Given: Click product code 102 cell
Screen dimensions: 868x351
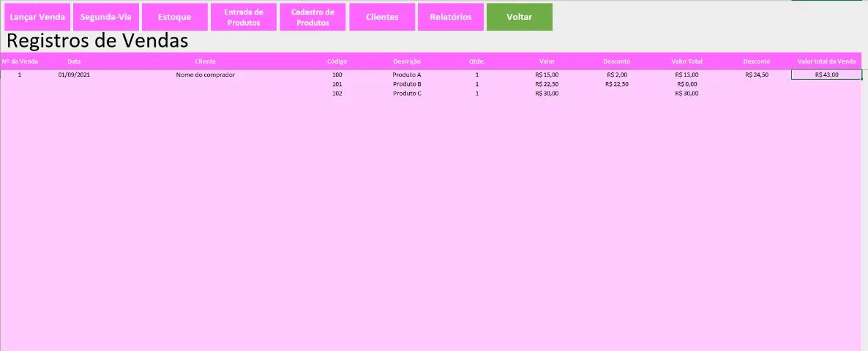Looking at the screenshot, I should pos(337,94).
